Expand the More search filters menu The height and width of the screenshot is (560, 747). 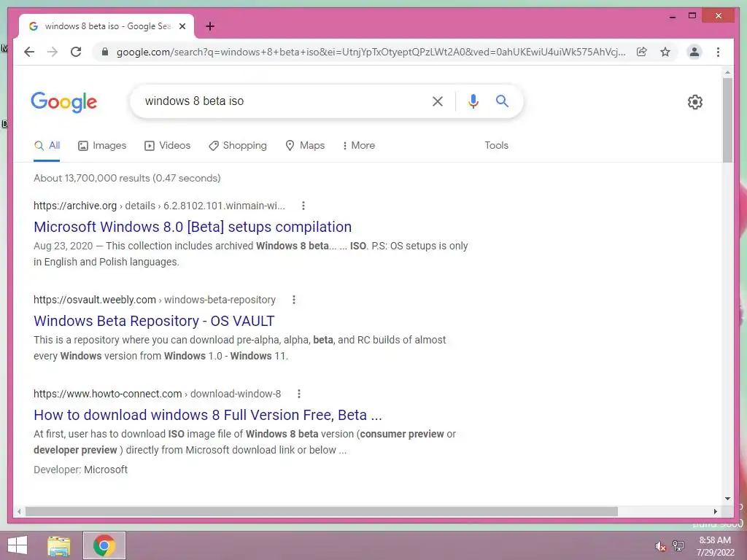(x=359, y=145)
